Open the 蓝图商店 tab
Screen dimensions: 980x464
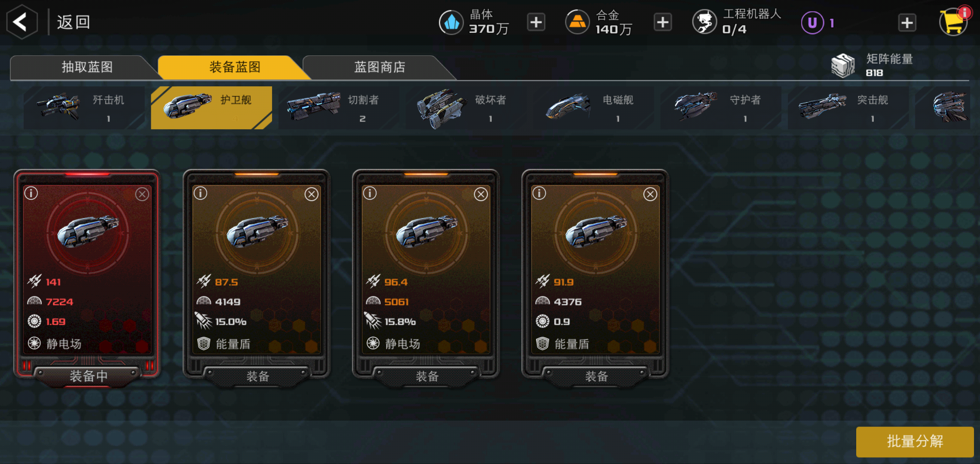coord(379,67)
